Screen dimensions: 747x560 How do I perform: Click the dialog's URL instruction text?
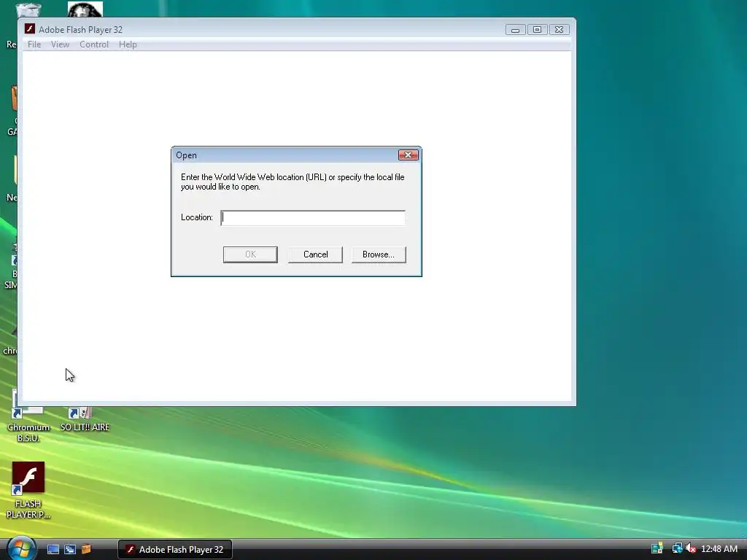tap(293, 182)
